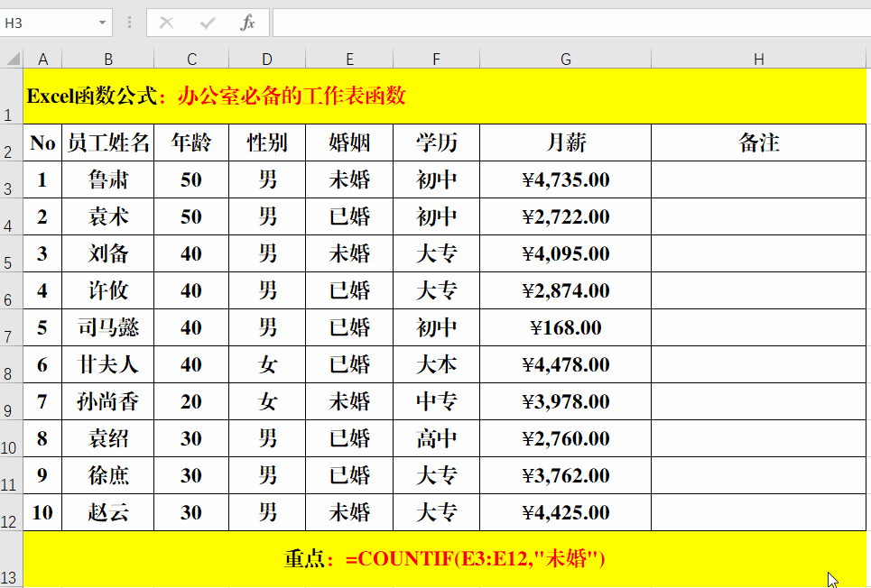Expand the Name Box dropdown arrow

[x=102, y=23]
